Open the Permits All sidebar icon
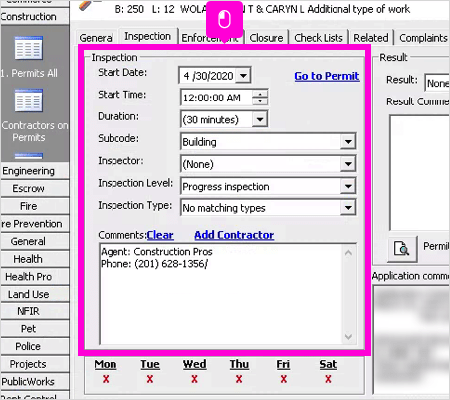The height and width of the screenshot is (400, 450). (29, 48)
